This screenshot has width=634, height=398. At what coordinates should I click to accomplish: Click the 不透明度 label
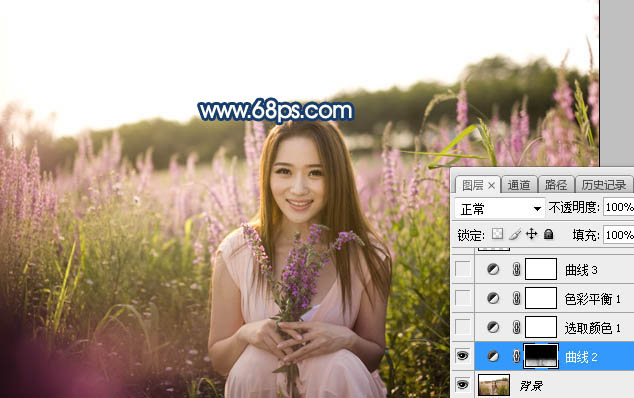pos(574,207)
